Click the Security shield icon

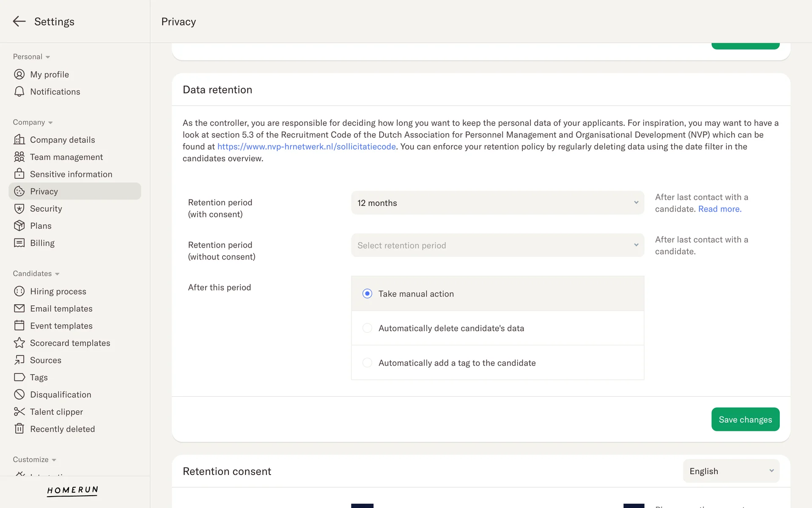[19, 209]
